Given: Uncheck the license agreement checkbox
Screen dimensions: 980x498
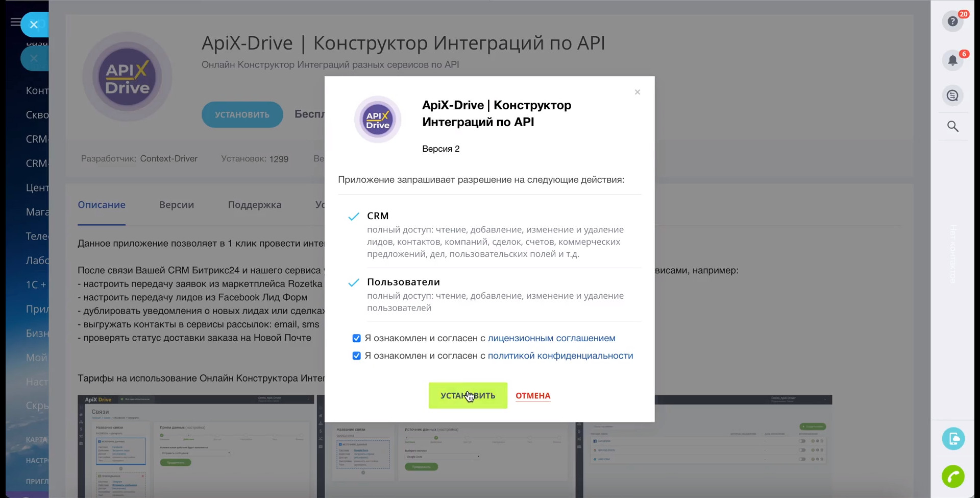Looking at the screenshot, I should [x=356, y=338].
